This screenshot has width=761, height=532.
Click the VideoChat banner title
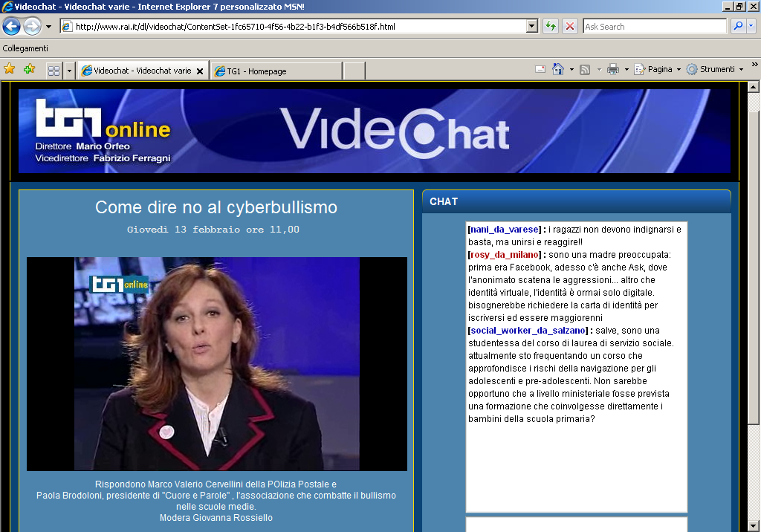[395, 132]
